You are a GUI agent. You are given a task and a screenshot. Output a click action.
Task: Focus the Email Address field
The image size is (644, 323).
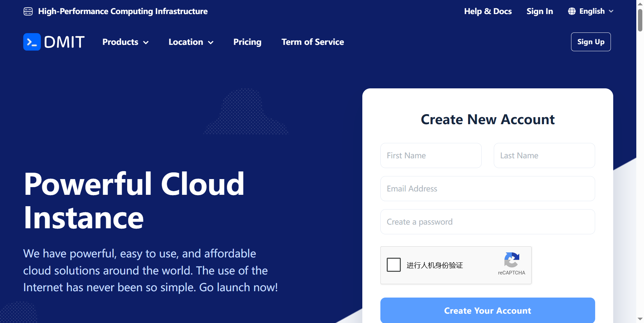(x=487, y=189)
